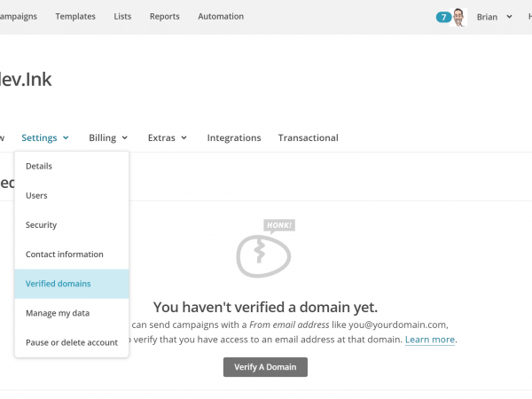The width and height of the screenshot is (532, 399).
Task: Open Manage my data option
Action: (x=58, y=313)
